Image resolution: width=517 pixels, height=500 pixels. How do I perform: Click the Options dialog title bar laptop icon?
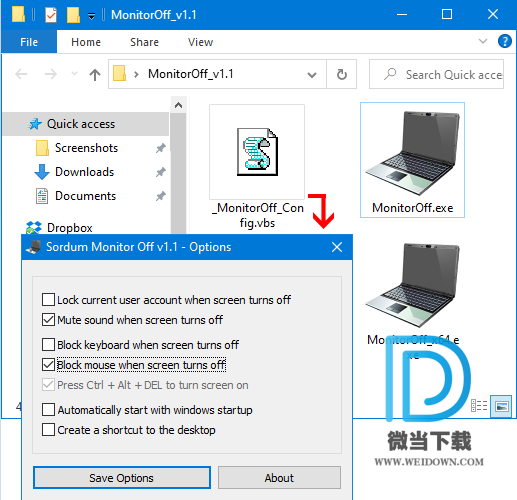tap(34, 247)
